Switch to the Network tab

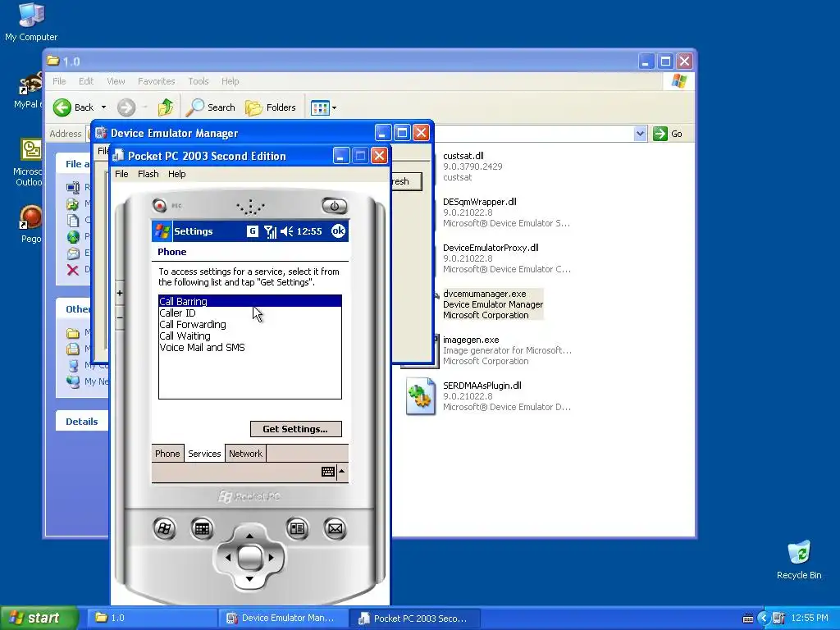click(x=245, y=453)
